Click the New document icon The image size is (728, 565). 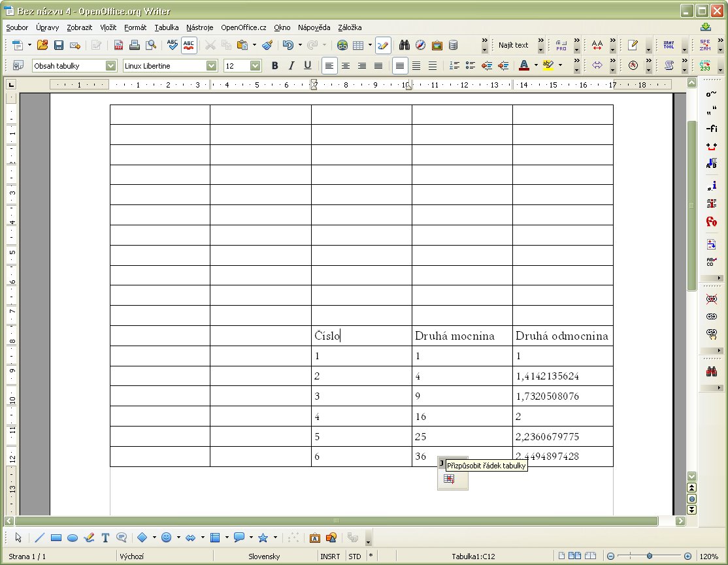[17, 45]
